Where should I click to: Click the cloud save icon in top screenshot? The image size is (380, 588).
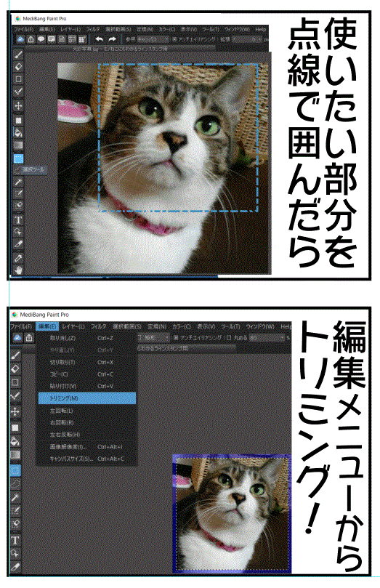tap(20, 39)
